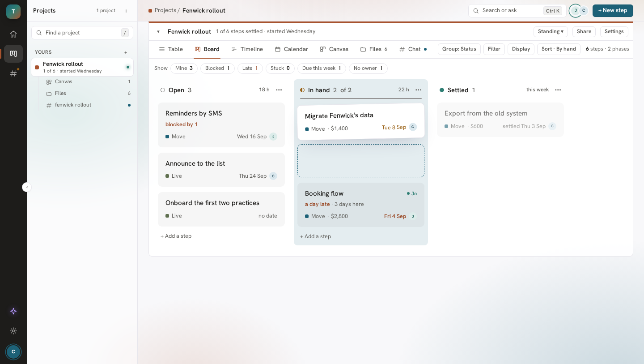Open the Filter dropdown
This screenshot has height=364, width=644.
tap(494, 49)
